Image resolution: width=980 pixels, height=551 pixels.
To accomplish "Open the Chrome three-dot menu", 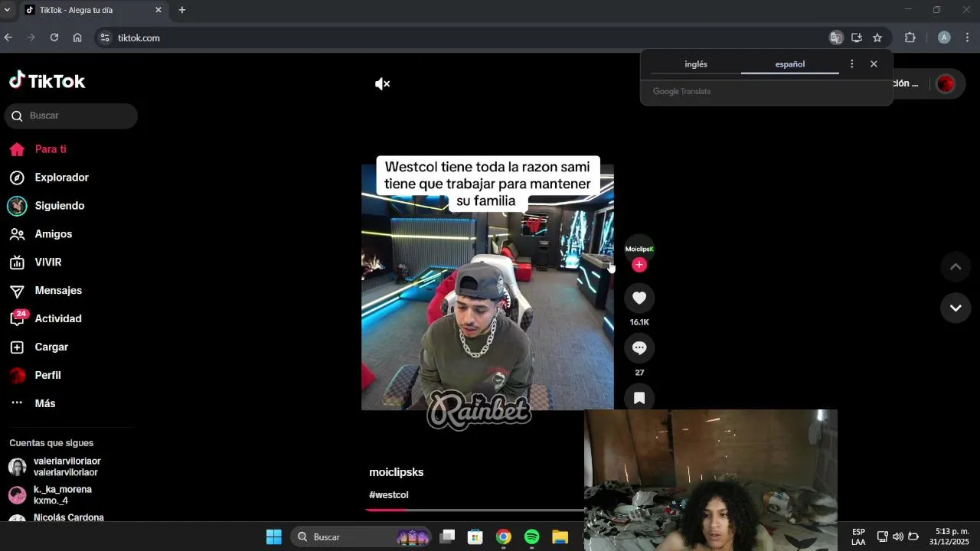I will click(x=968, y=37).
